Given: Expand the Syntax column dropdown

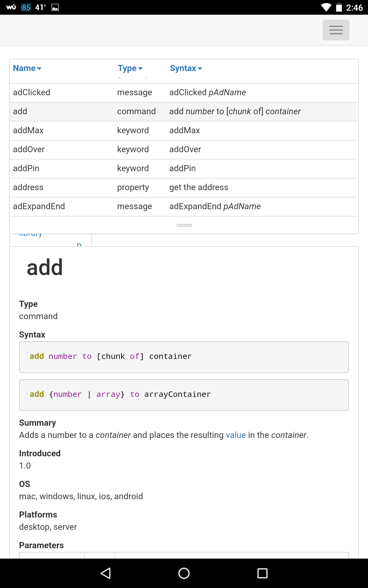Looking at the screenshot, I should [186, 68].
